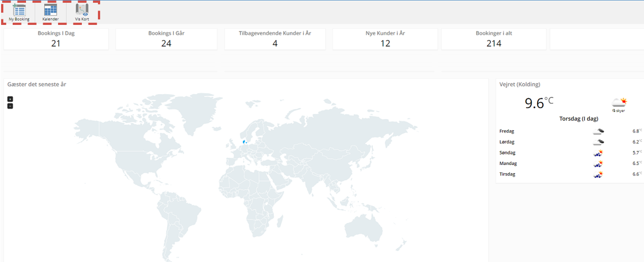
Task: Click the rain icon for Søndag
Action: click(x=598, y=153)
